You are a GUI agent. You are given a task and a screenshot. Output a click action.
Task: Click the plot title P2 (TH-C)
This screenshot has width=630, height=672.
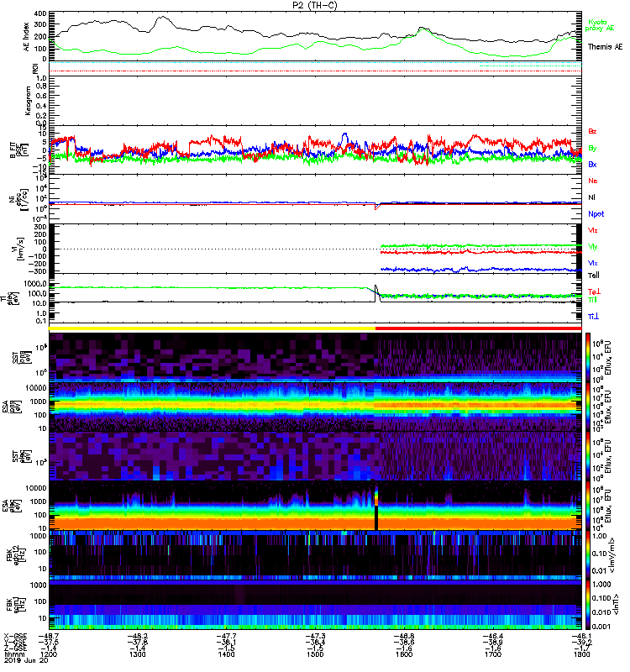314,5
